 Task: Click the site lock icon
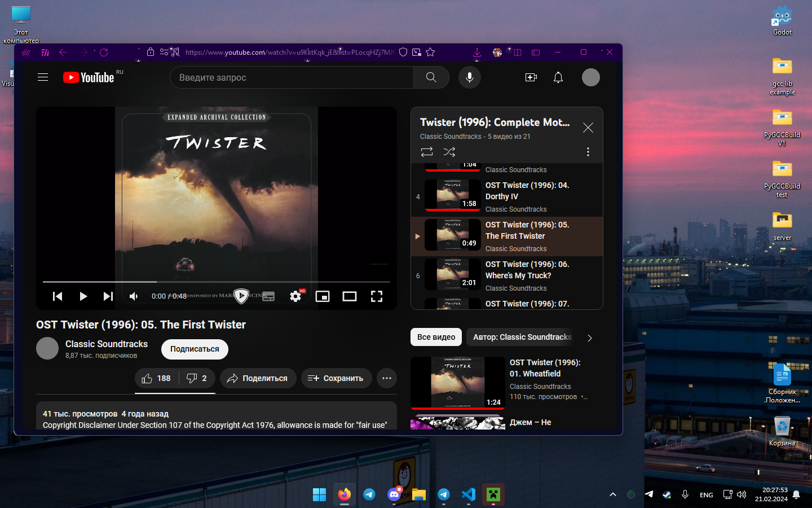click(151, 52)
